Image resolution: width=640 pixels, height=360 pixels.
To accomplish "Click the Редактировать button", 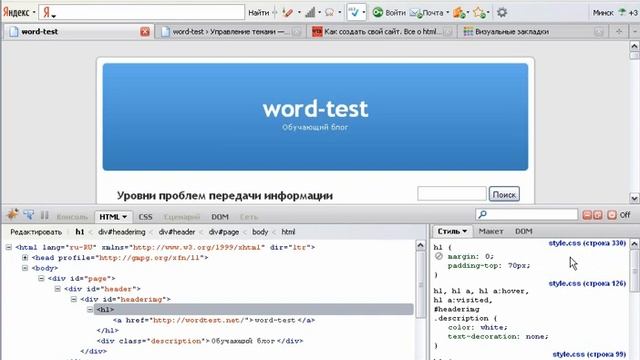I will click(x=36, y=232).
